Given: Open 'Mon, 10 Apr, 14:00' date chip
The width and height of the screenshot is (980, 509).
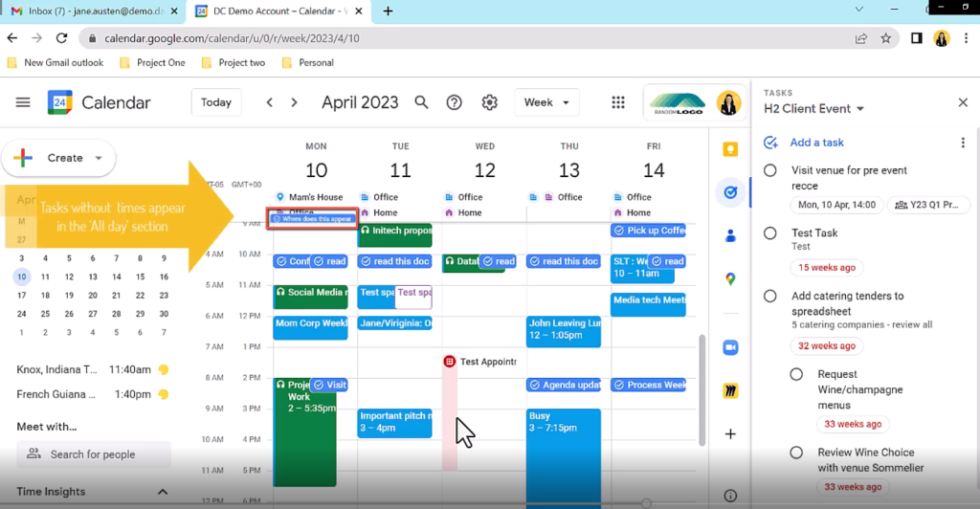Looking at the screenshot, I should [836, 205].
